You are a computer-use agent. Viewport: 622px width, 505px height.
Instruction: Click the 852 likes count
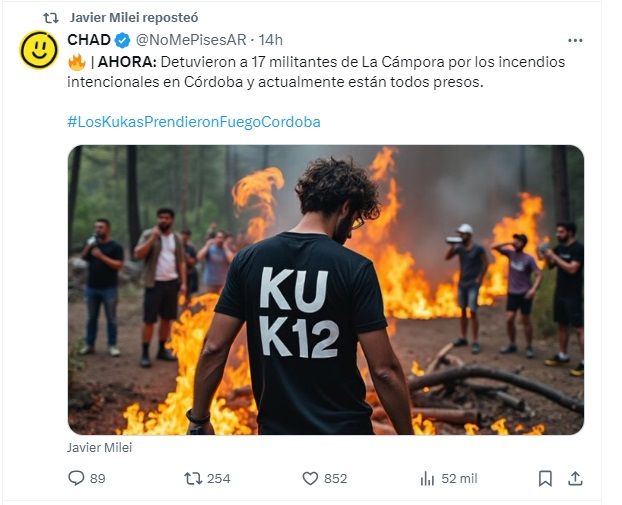pos(336,478)
